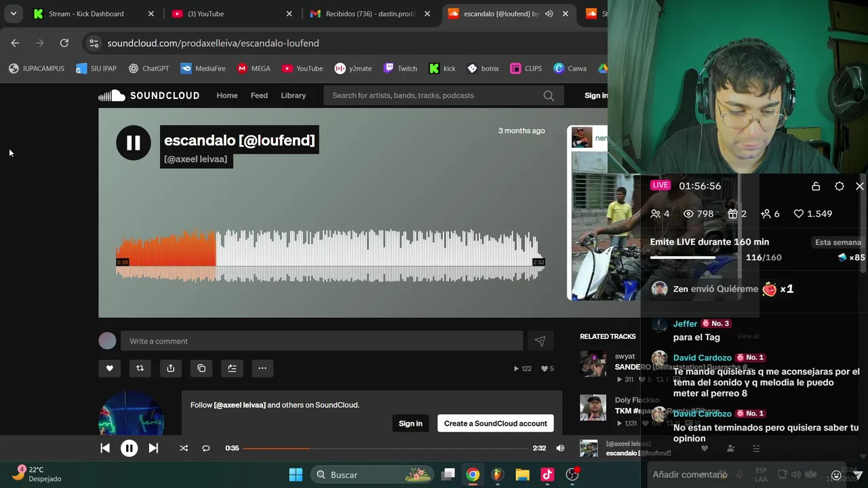Open MediaFire bookmark
868x488 pixels.
[203, 68]
